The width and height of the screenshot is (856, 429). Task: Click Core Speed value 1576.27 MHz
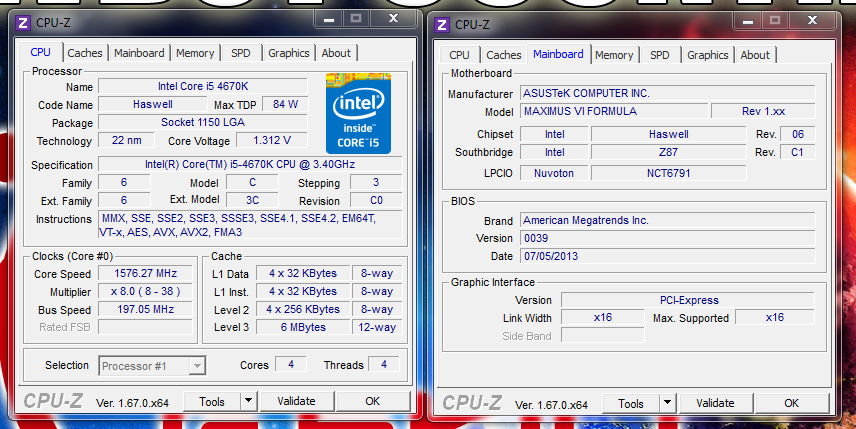[x=145, y=273]
